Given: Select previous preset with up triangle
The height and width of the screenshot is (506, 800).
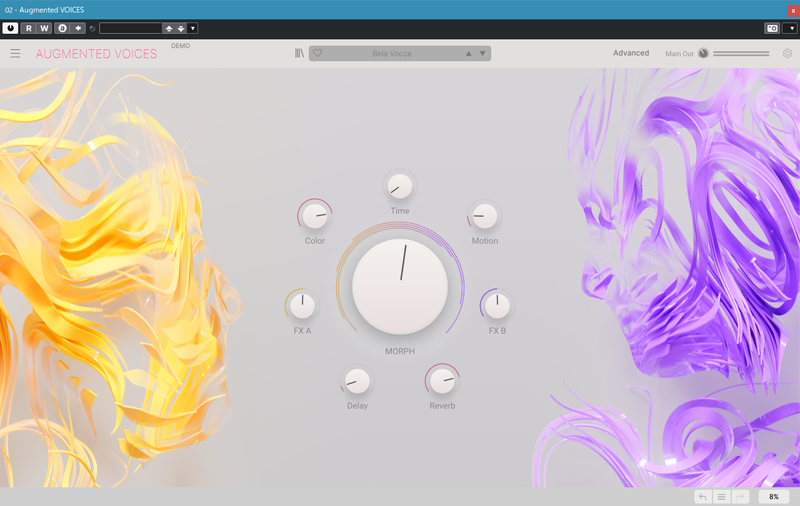Looking at the screenshot, I should (x=468, y=53).
